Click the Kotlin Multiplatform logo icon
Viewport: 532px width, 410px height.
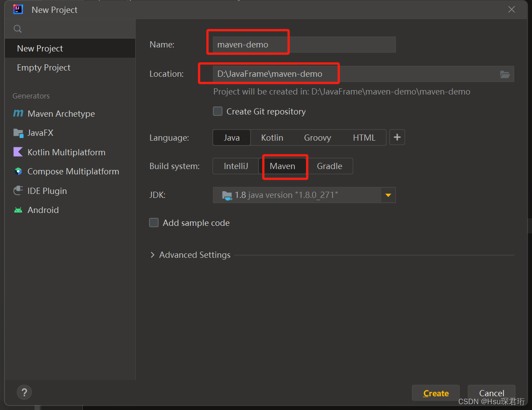(18, 152)
